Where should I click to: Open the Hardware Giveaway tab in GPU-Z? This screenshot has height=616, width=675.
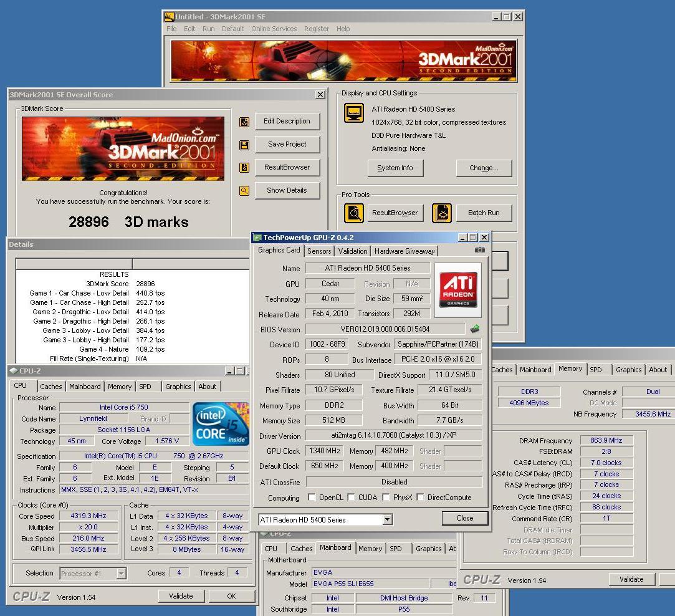tap(405, 251)
